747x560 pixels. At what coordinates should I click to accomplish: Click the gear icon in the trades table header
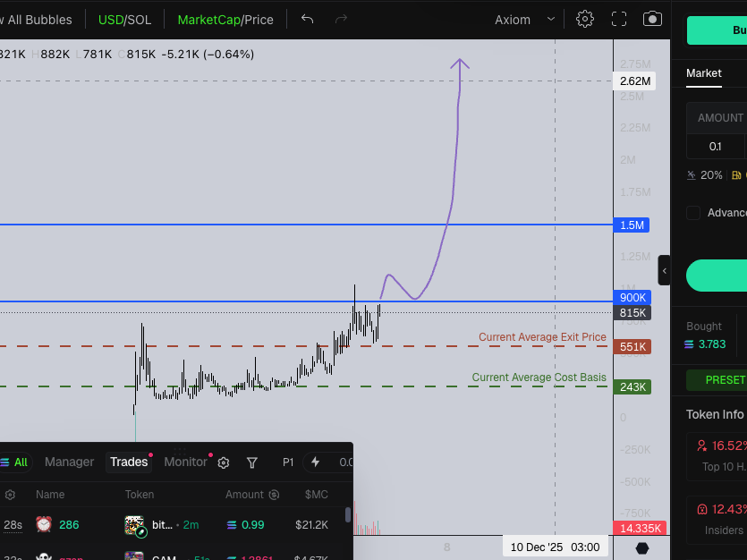pos(9,494)
